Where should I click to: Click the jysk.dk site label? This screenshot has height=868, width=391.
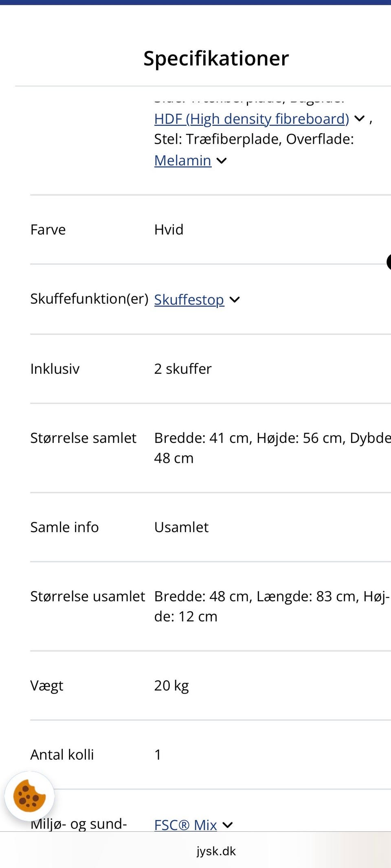click(x=216, y=850)
